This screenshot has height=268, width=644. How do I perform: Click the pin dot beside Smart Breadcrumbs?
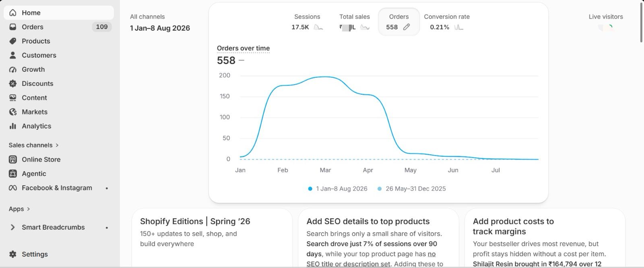click(x=107, y=228)
